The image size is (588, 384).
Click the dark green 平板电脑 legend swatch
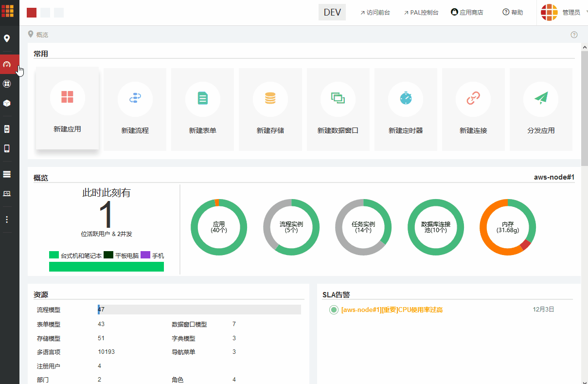coord(108,255)
